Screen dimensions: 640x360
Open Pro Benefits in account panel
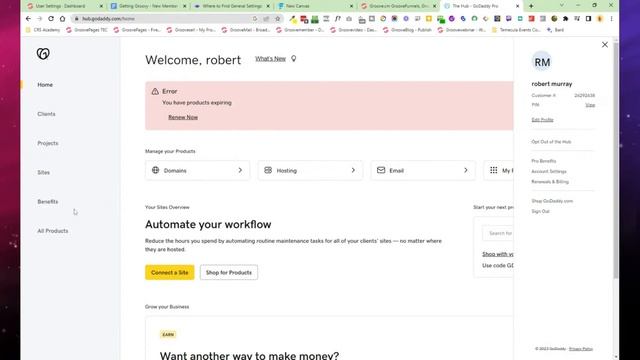point(544,161)
